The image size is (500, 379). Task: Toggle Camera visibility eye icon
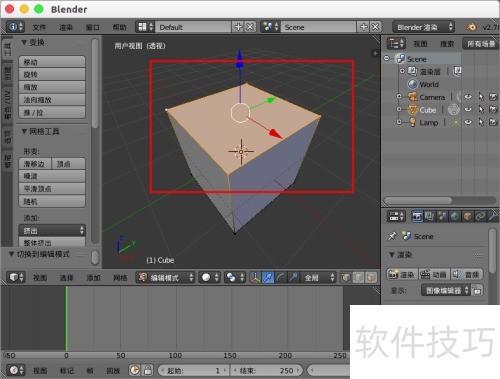tap(468, 97)
